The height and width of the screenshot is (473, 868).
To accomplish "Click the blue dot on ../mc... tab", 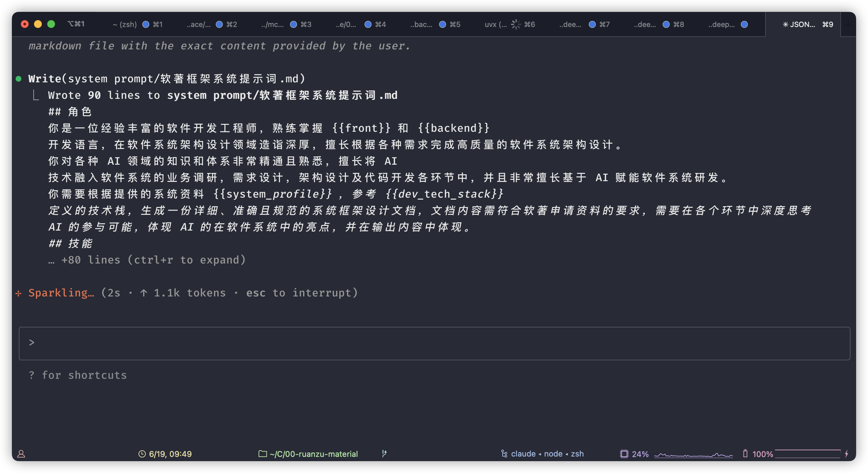I will click(x=294, y=24).
